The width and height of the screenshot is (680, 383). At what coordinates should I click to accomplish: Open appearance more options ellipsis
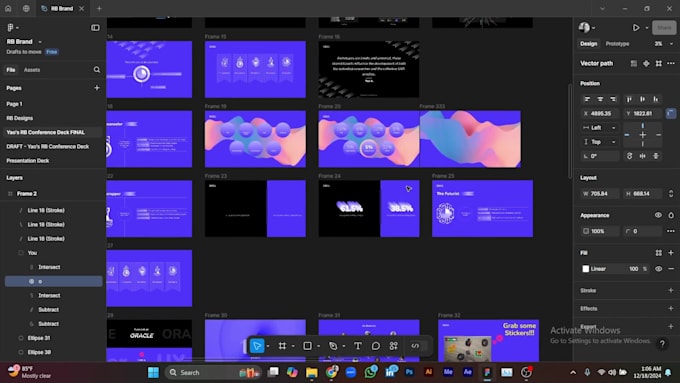click(x=671, y=231)
